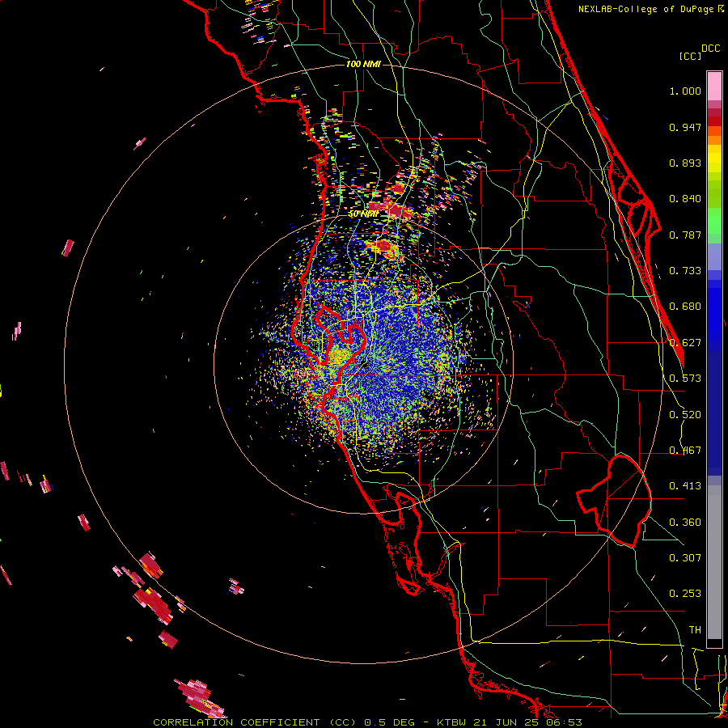Click the 0.307 color scale value
The image size is (728, 728).
point(685,558)
